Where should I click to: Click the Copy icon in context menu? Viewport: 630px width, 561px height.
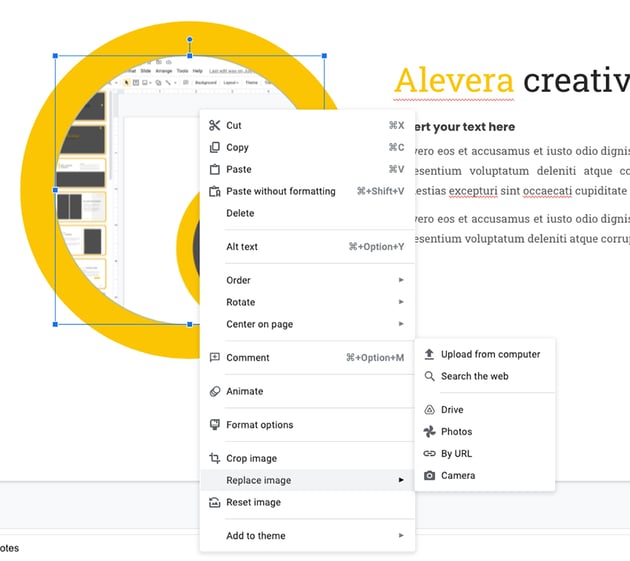(214, 148)
